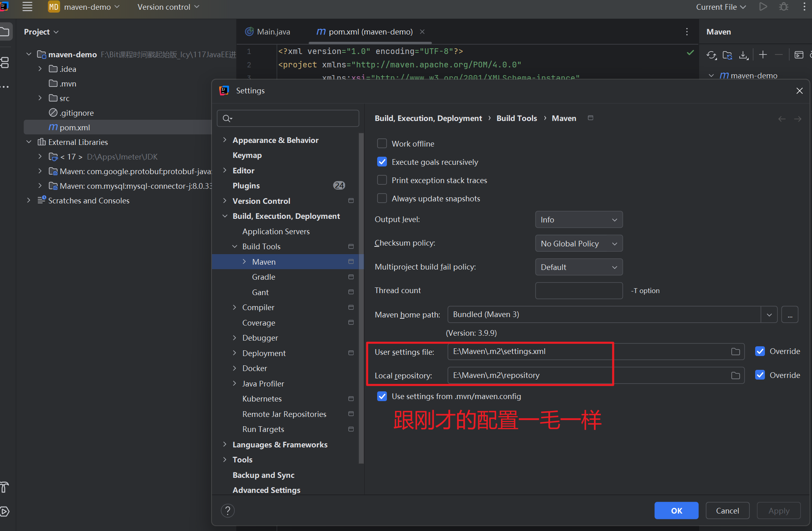The height and width of the screenshot is (531, 812).
Task: Click the Apply button
Action: (x=779, y=511)
